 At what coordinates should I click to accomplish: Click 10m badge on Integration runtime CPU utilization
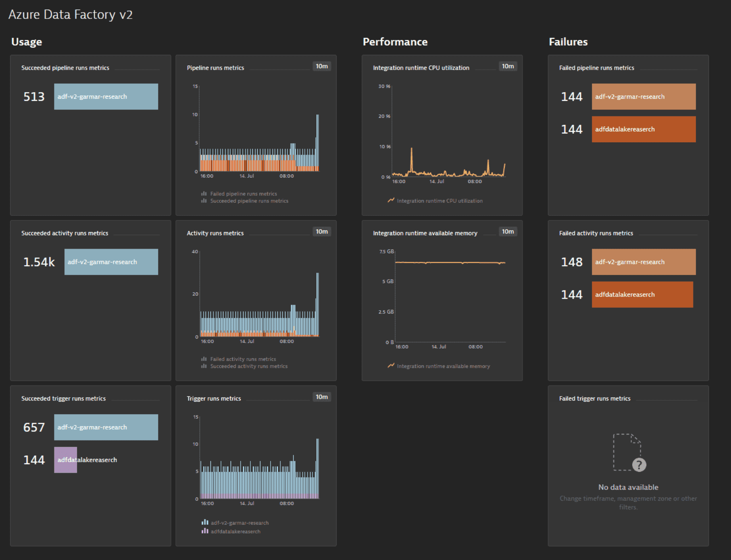[x=508, y=66]
